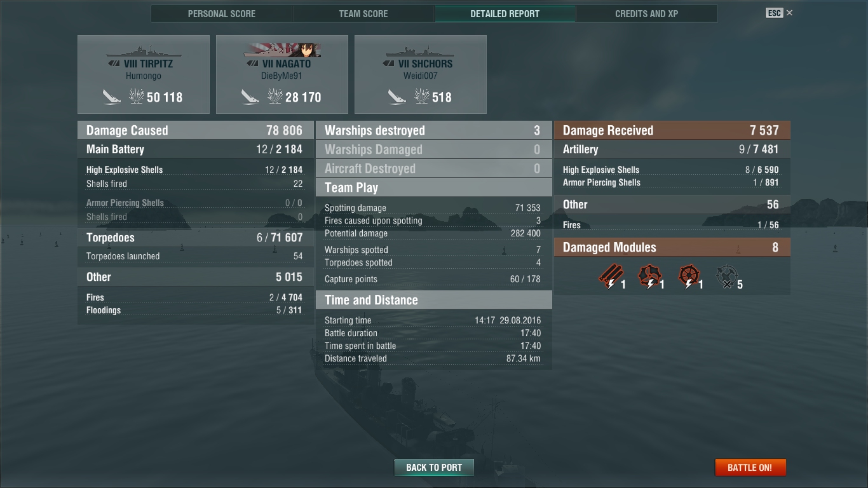Select the VIII Tirpitz destroyed ship card
This screenshot has width=868, height=488.
click(144, 74)
